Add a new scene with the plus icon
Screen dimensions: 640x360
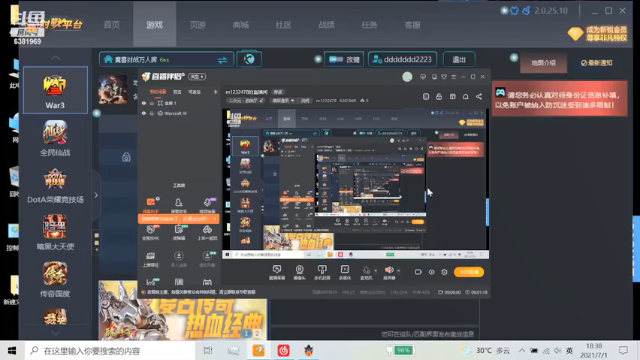pyautogui.click(x=216, y=92)
